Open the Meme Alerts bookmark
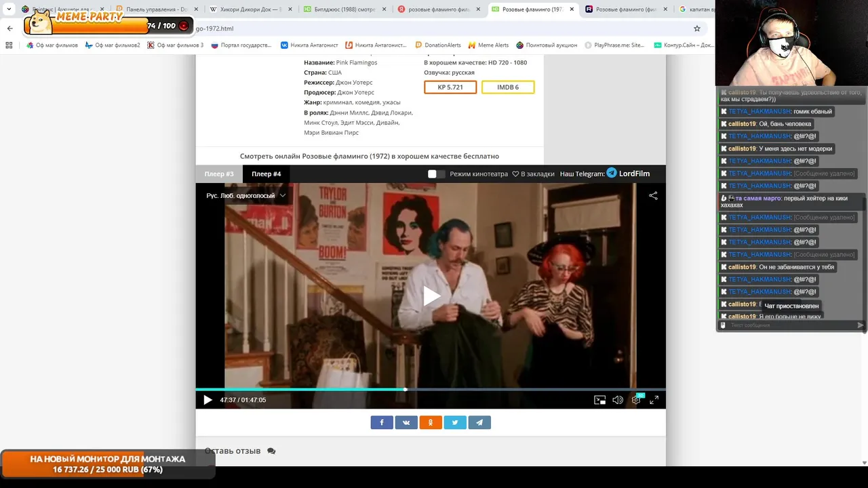868x488 pixels. tap(488, 45)
